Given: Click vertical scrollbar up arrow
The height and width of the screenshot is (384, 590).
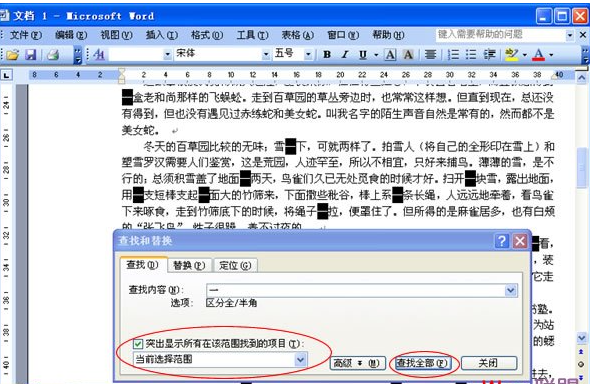Looking at the screenshot, I should click(x=581, y=78).
